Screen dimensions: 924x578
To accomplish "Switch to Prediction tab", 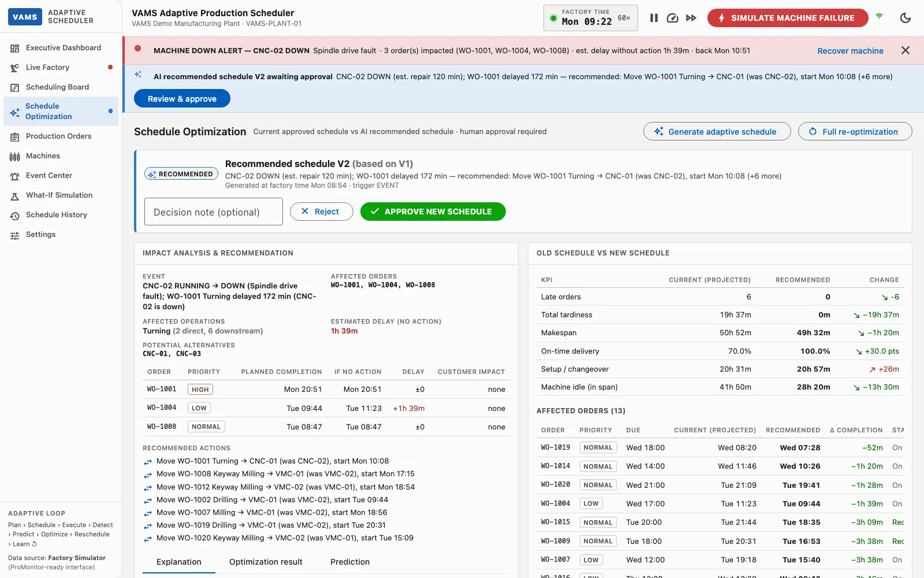I will (350, 562).
